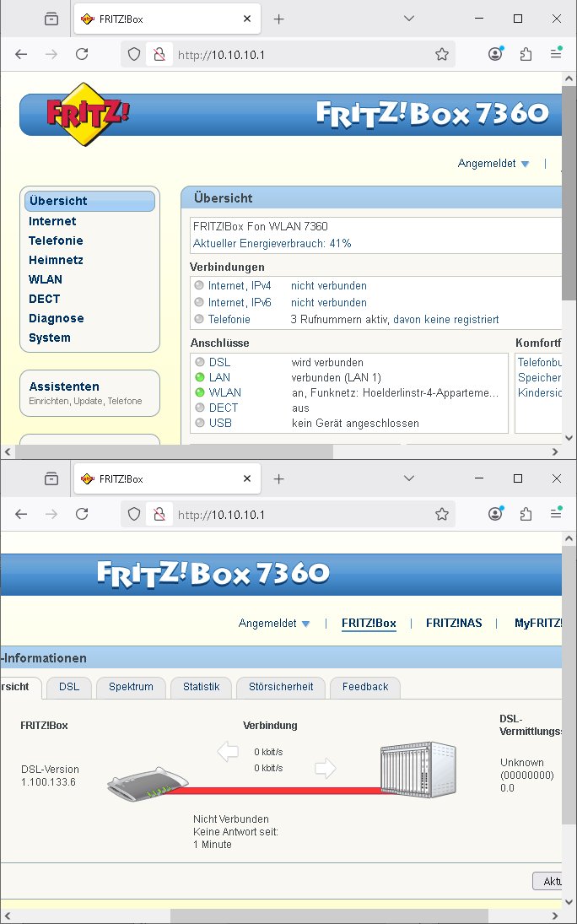Select Heimnetz in the sidebar menu
The image size is (577, 924).
[56, 260]
